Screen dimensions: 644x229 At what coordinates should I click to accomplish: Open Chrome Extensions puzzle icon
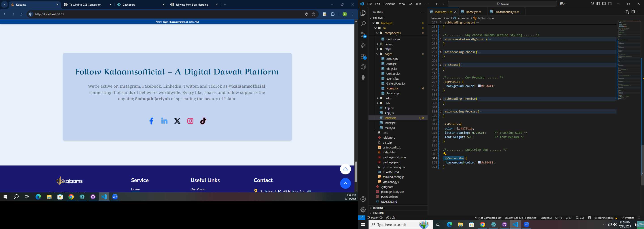333,14
